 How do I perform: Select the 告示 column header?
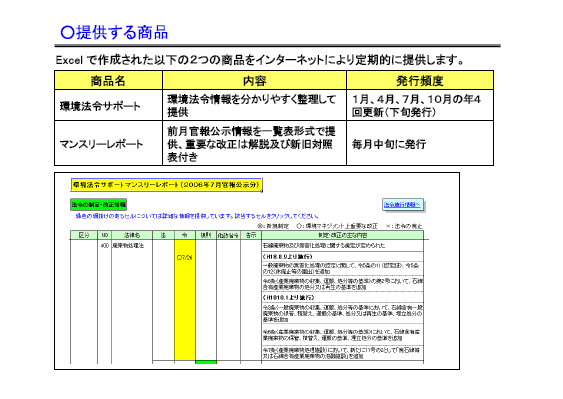(251, 235)
